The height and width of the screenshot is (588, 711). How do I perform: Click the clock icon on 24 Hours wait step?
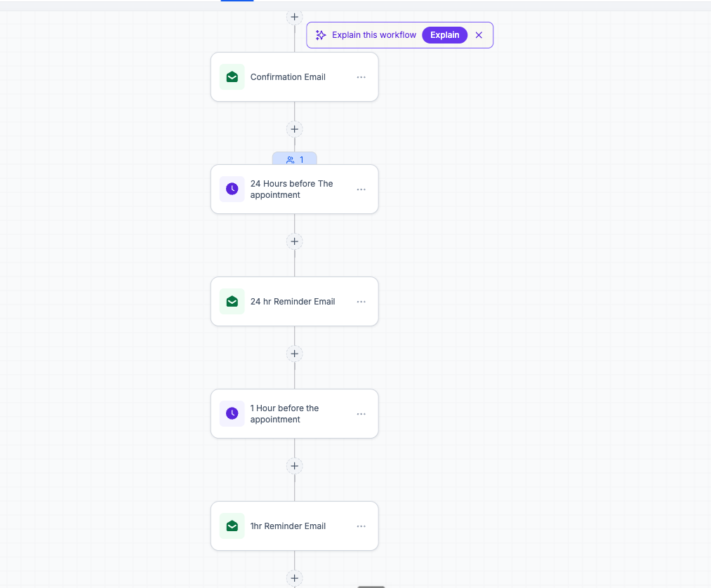232,189
